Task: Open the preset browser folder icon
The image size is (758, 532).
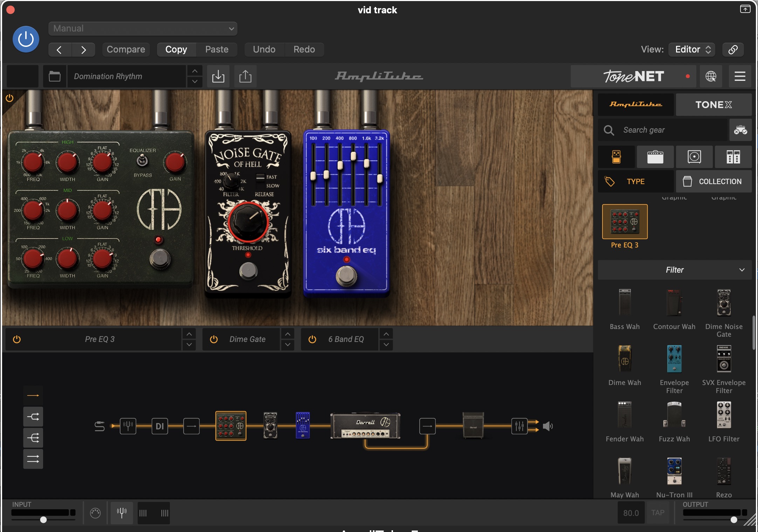Action: 55,76
